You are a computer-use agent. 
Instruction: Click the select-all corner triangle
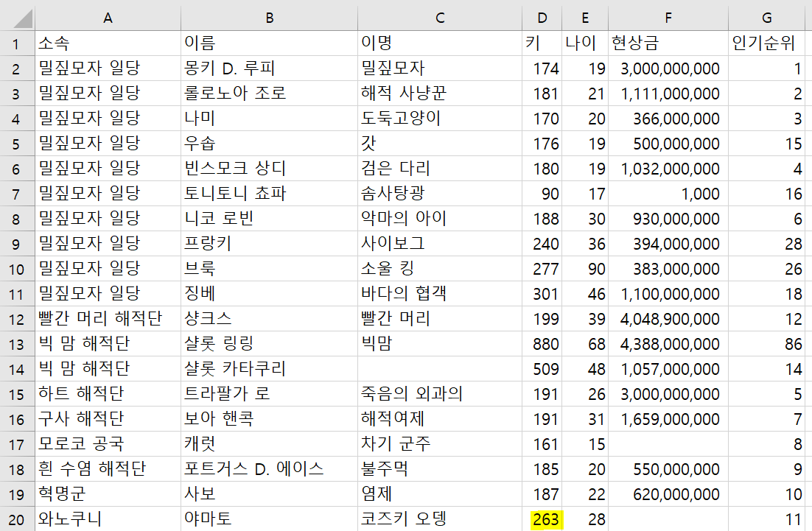click(22, 18)
